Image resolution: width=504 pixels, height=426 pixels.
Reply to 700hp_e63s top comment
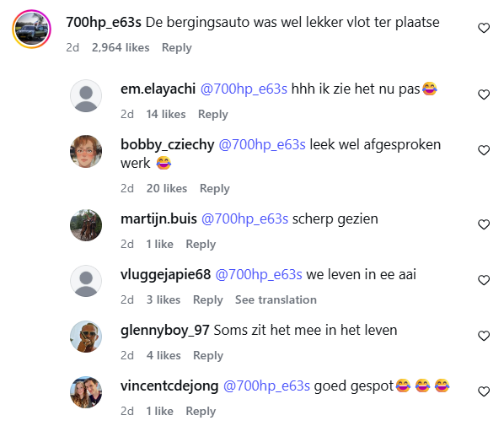177,47
